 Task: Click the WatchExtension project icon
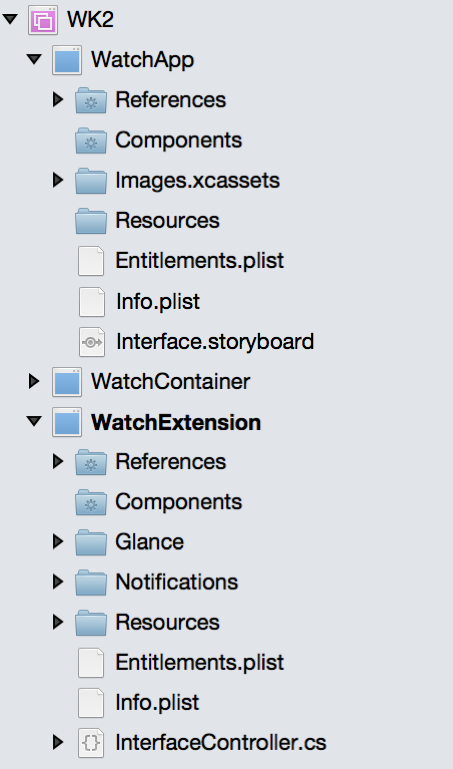(67, 422)
